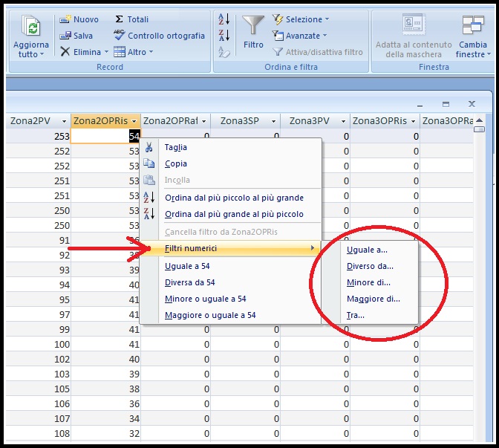Click the scissors icon beside Taglia
This screenshot has width=499, height=448.
pyautogui.click(x=149, y=147)
